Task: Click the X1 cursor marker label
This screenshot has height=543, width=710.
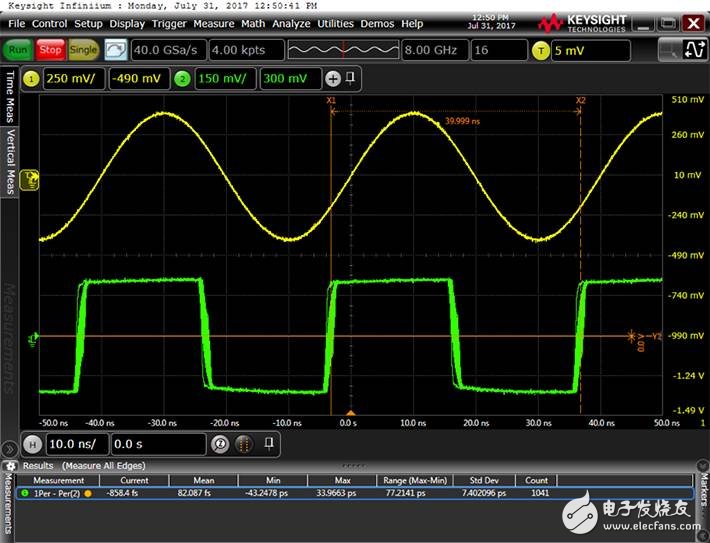Action: [x=331, y=100]
